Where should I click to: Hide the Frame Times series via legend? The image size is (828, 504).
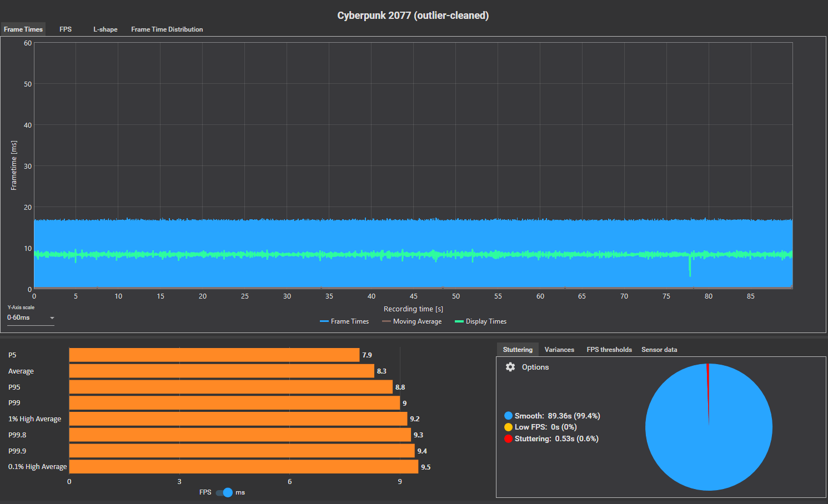[344, 321]
